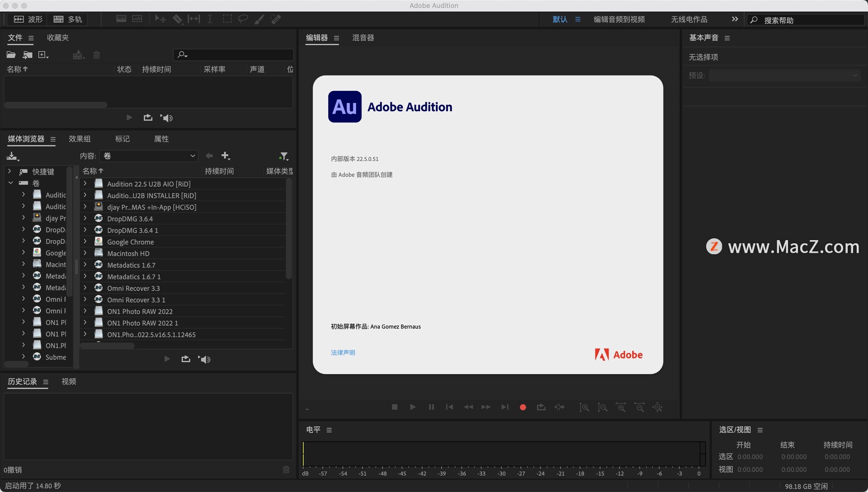Click the Play transport button
The height and width of the screenshot is (492, 868).
pyautogui.click(x=413, y=407)
